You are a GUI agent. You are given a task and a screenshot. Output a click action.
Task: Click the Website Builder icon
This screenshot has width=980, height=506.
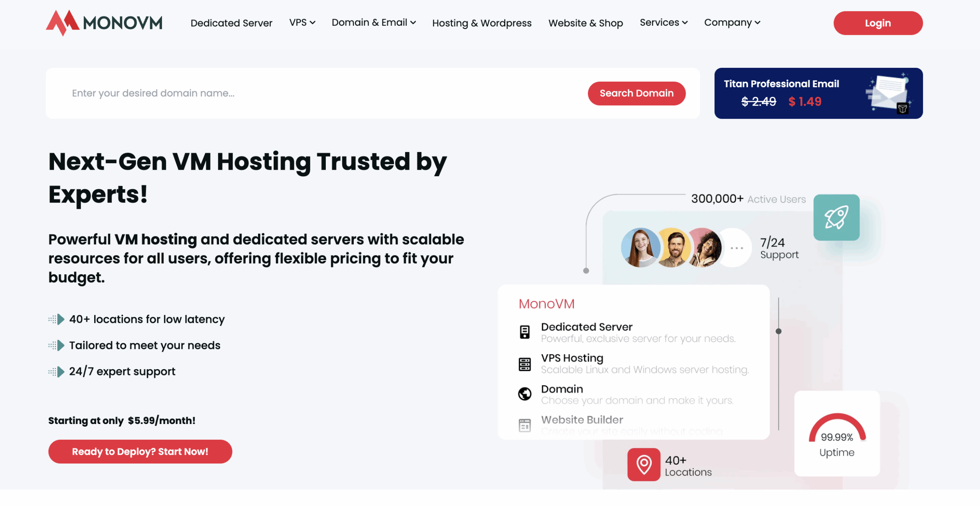[x=524, y=425]
